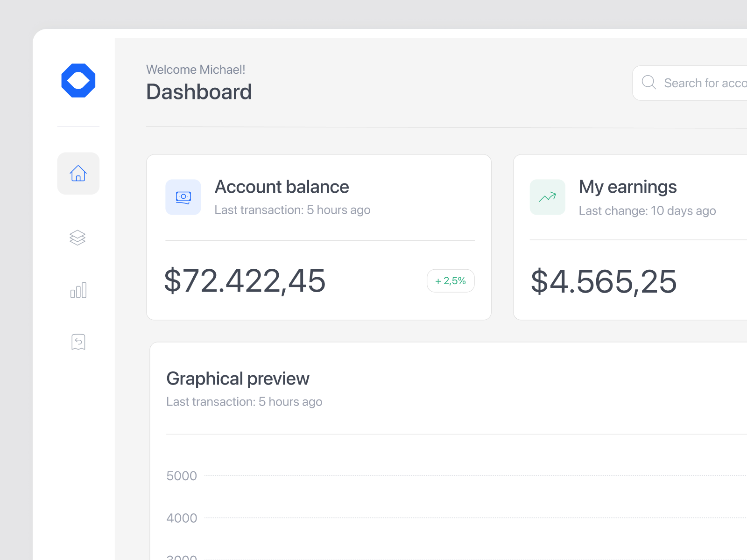
Task: Open the bar chart statistics icon
Action: pos(78,290)
